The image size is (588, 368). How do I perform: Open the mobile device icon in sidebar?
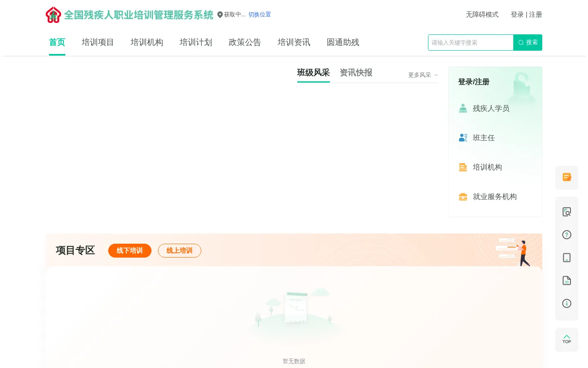567,258
